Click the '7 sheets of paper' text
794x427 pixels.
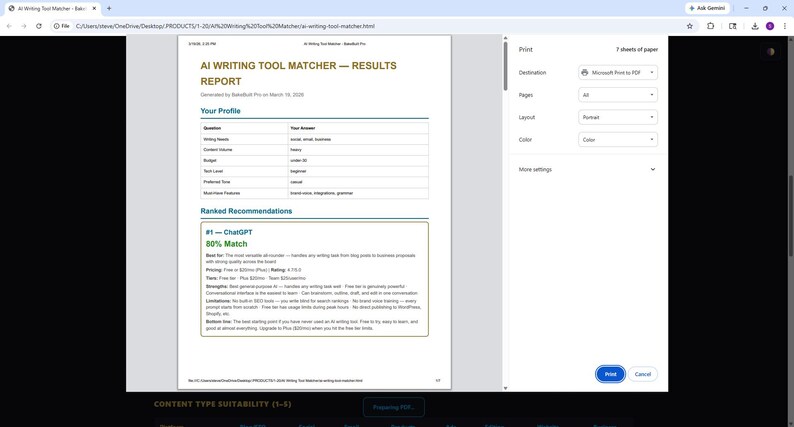click(637, 49)
